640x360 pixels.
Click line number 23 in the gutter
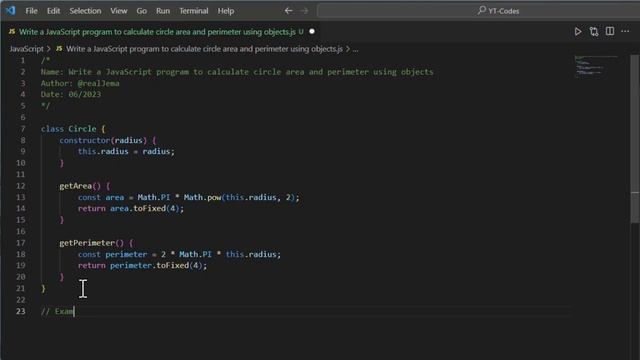[20, 311]
